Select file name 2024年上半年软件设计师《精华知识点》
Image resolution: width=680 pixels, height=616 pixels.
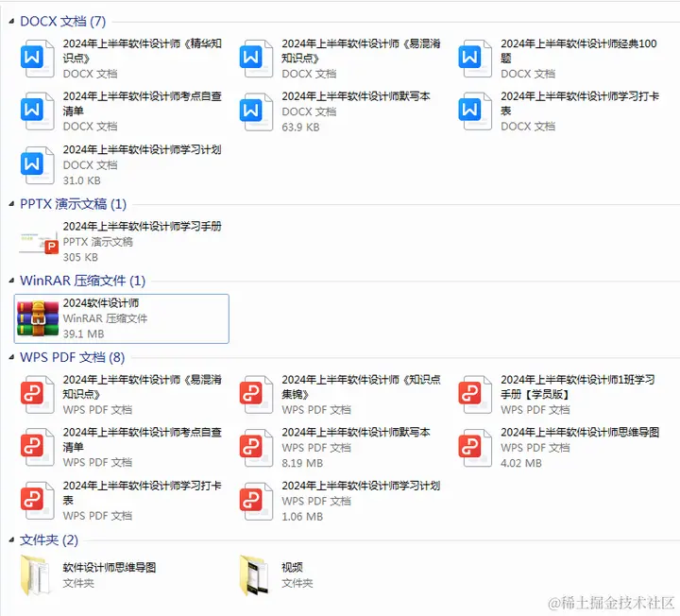143,51
